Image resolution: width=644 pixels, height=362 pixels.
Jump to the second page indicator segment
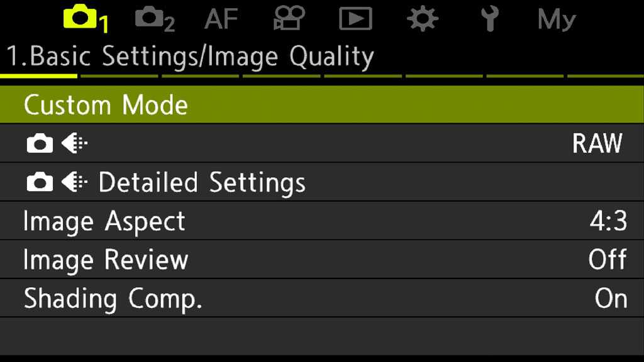(119, 76)
